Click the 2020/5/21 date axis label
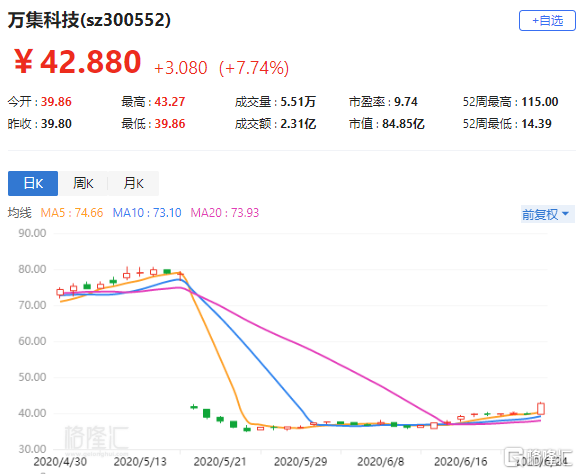The image size is (579, 474). (220, 461)
